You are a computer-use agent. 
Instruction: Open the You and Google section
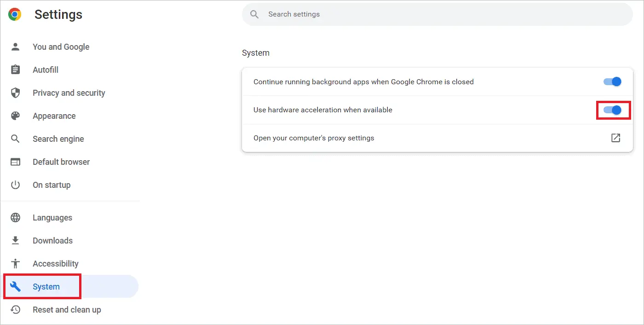pos(61,46)
